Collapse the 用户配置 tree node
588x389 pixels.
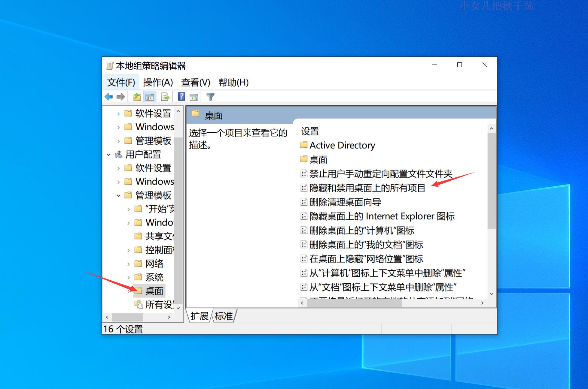pos(109,155)
